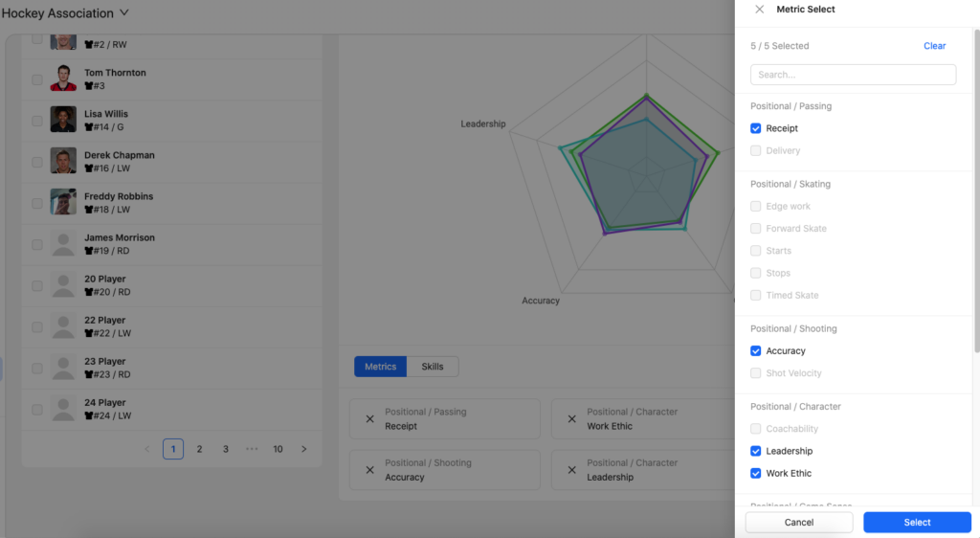980x538 pixels.
Task: Remove the Leadership metric chip
Action: (571, 470)
